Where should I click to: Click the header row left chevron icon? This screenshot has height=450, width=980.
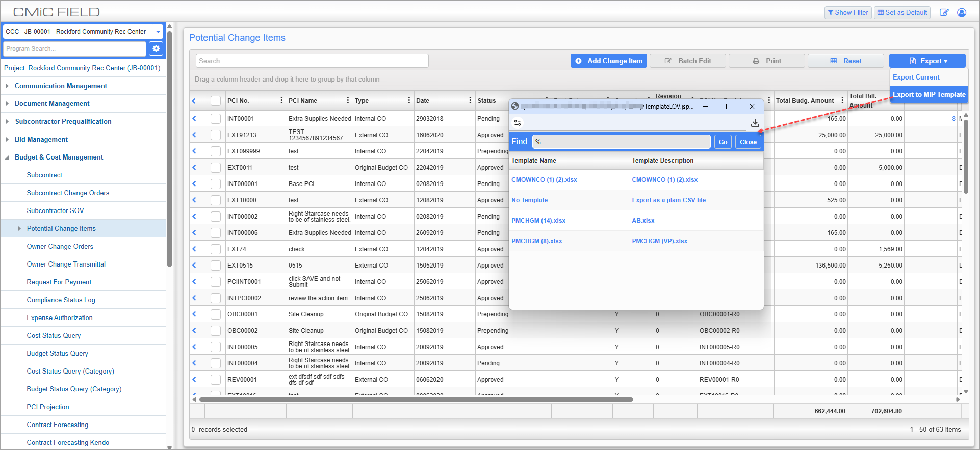click(194, 101)
